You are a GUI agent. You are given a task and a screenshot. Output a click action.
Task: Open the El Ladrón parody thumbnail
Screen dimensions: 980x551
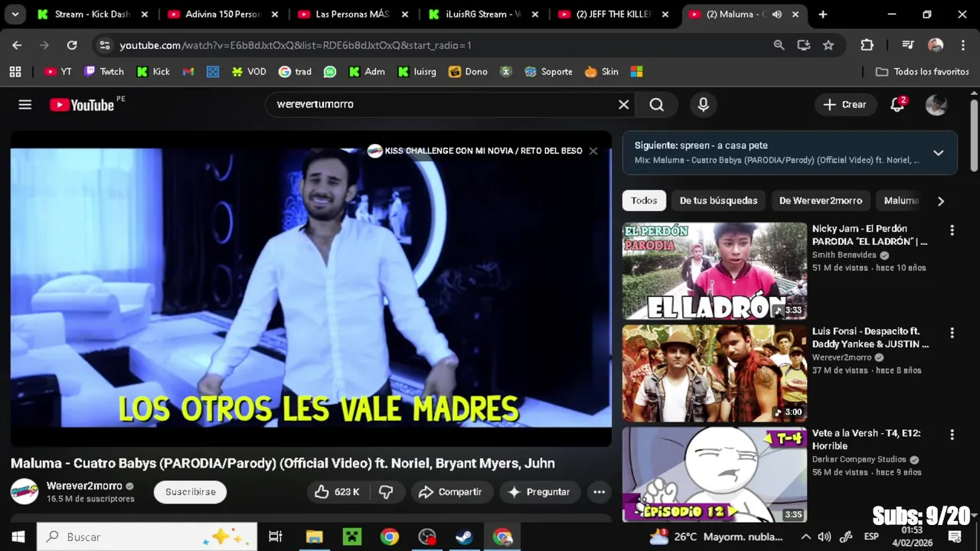coord(714,271)
